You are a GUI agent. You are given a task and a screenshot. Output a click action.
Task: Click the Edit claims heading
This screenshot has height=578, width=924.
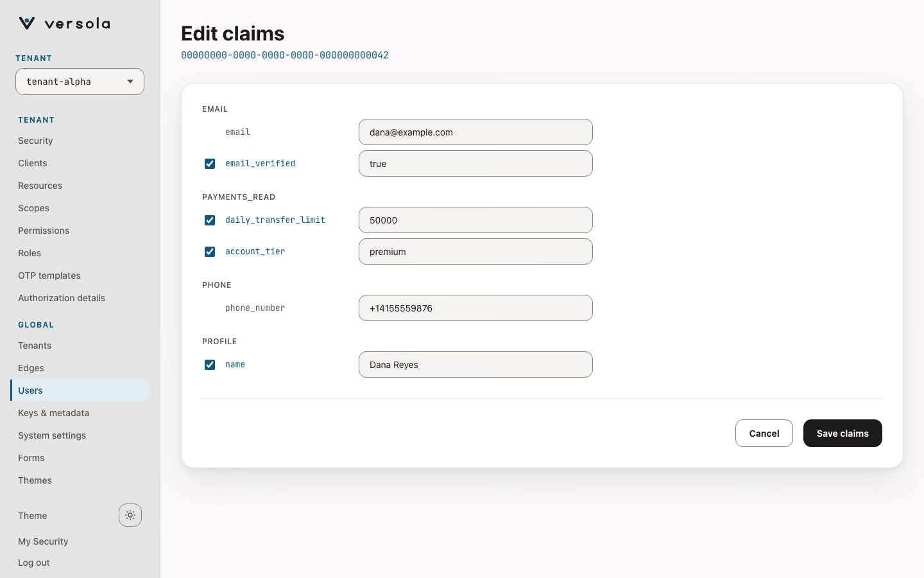pos(233,33)
